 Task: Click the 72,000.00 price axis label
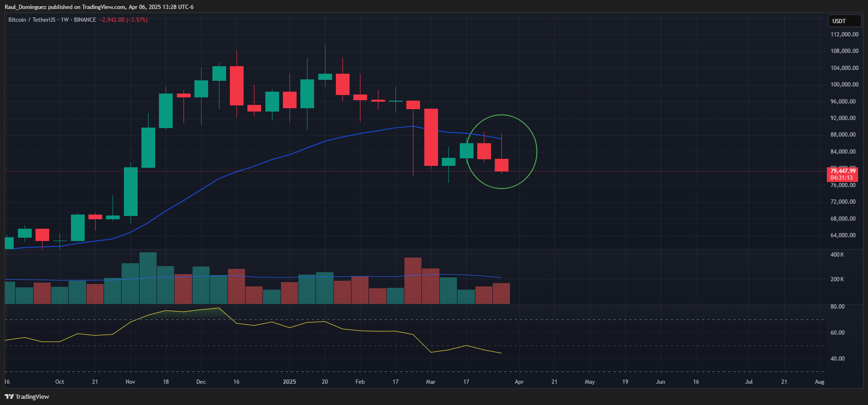click(x=843, y=202)
